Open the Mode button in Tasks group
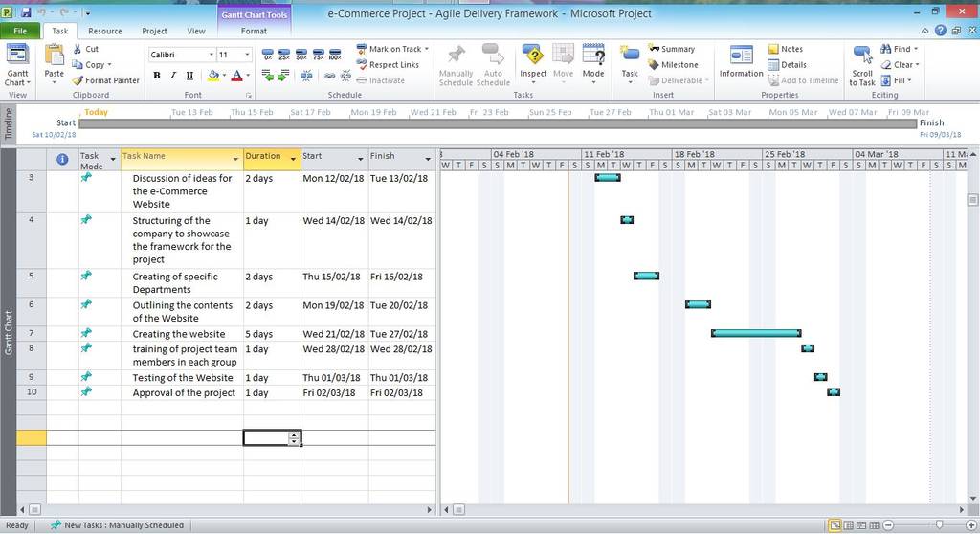This screenshot has height=534, width=980. tap(593, 64)
